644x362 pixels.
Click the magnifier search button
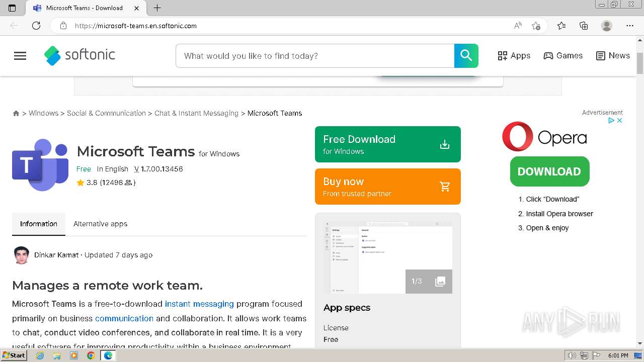[x=466, y=56]
